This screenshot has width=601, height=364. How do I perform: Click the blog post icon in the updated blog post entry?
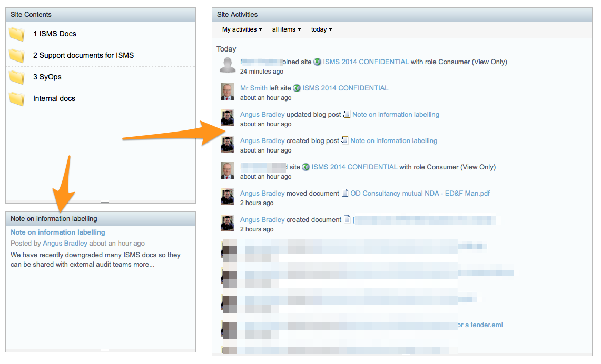click(347, 114)
